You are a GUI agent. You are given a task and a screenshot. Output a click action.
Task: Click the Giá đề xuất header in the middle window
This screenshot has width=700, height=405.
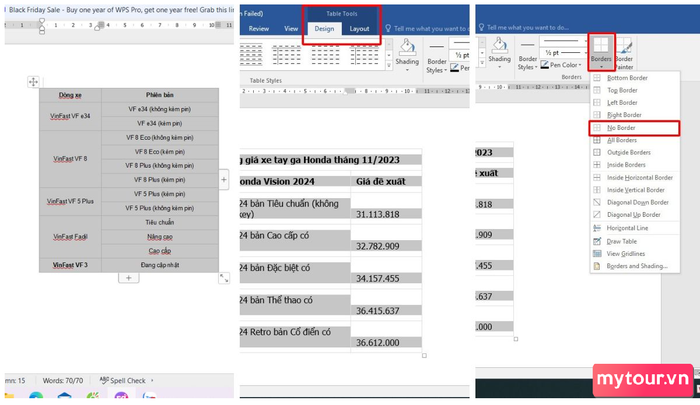pos(381,181)
